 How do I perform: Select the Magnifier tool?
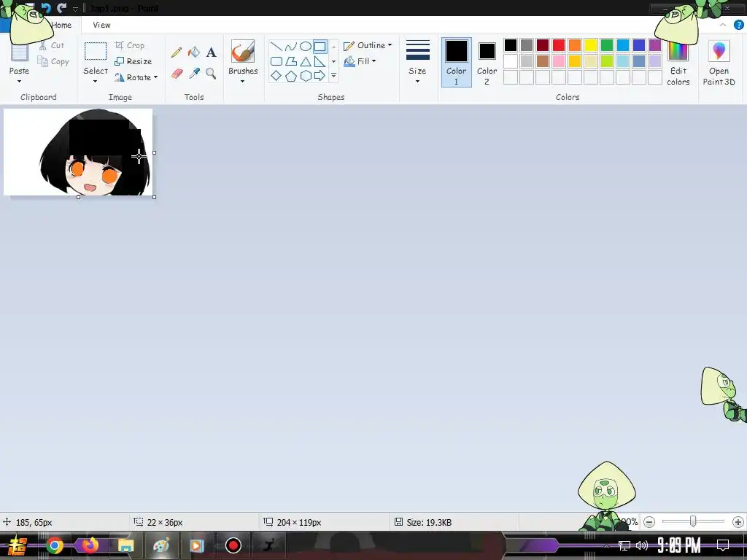211,74
